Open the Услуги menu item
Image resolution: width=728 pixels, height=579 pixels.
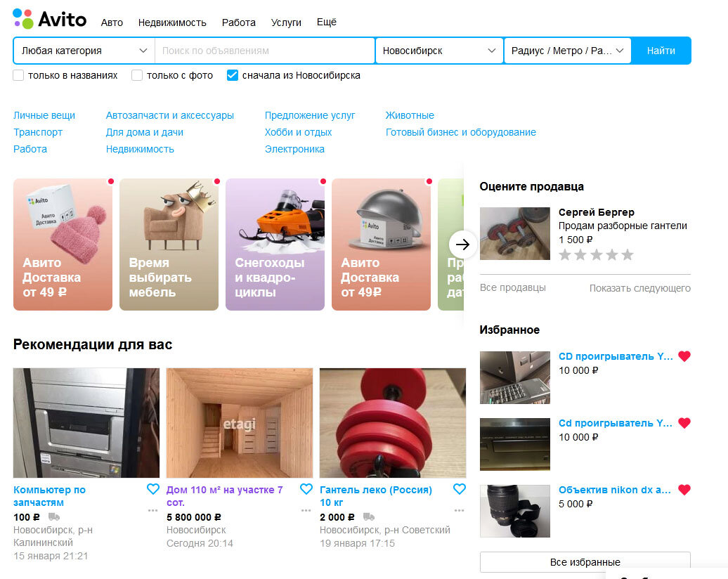click(286, 22)
